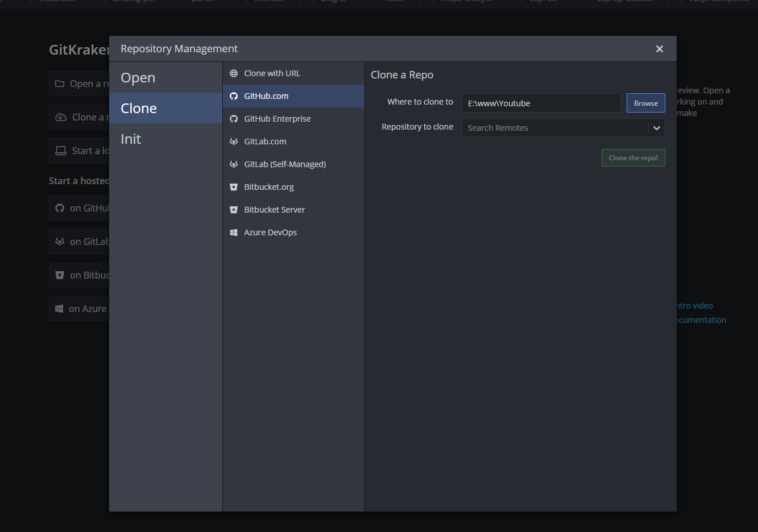Click the Bitbucket icon in background hosted list
Screen dimensions: 758x532
click(60, 275)
